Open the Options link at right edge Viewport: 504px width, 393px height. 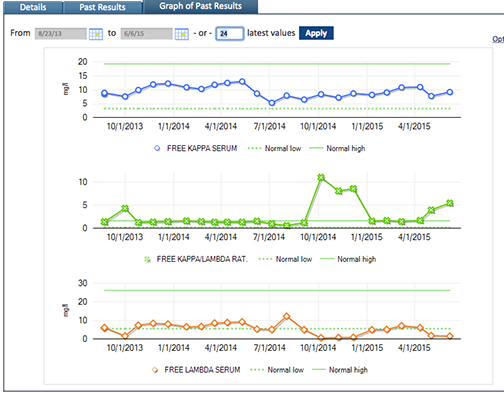click(x=498, y=39)
